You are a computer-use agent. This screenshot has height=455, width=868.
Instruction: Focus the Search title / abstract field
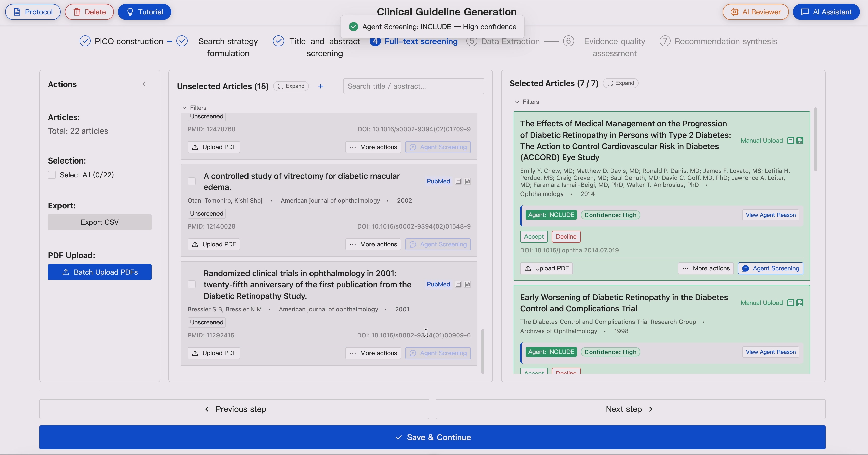click(414, 86)
